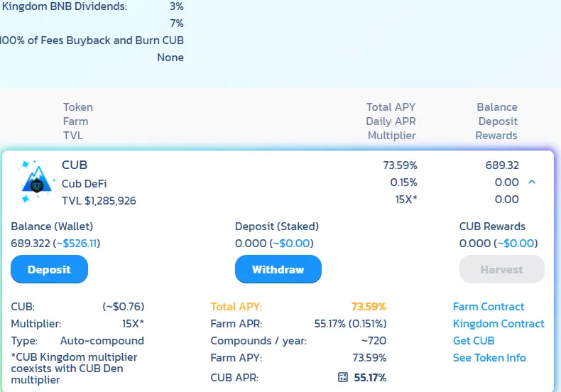Click the Kingdom BNB Dividends label
The width and height of the screenshot is (561, 392).
[x=64, y=6]
